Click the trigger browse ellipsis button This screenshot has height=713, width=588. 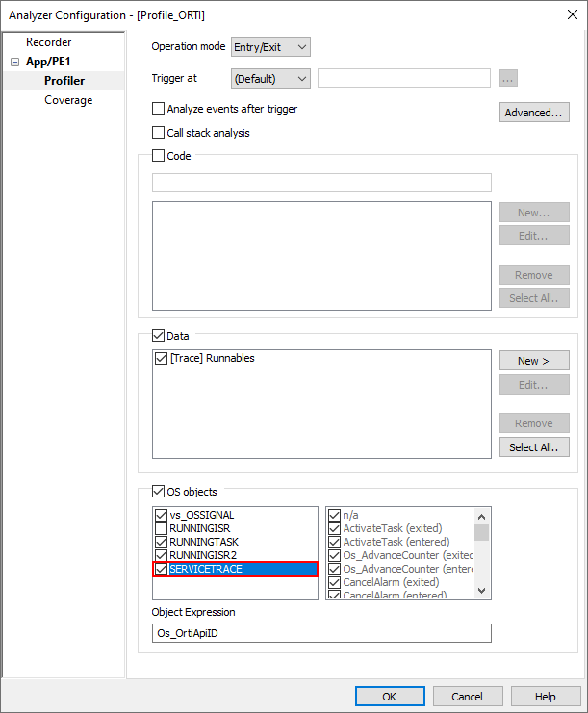pyautogui.click(x=509, y=79)
